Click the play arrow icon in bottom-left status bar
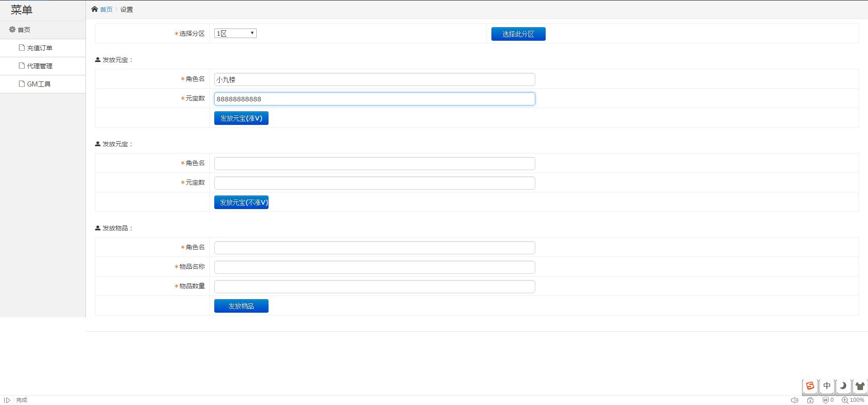The height and width of the screenshot is (405, 868). [x=7, y=400]
